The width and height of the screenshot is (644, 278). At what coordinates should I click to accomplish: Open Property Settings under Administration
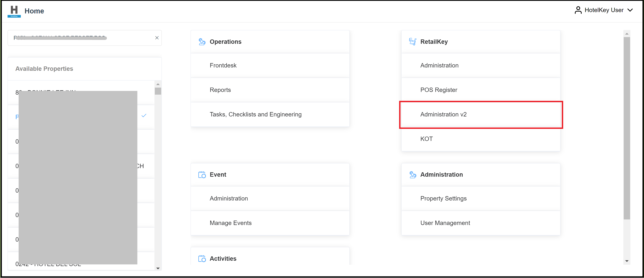point(443,198)
